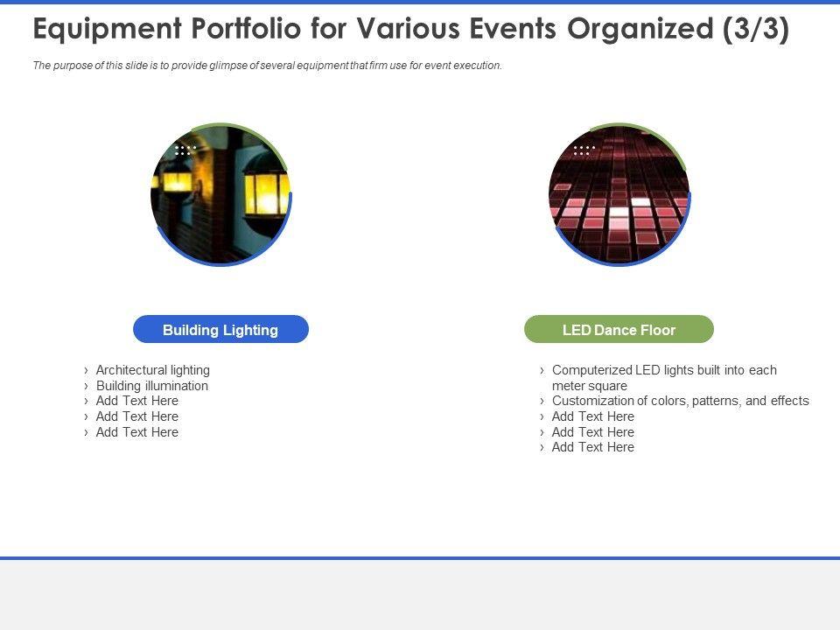Screen dimensions: 840x630
Task: Click last Add Text Here in Building Lighting list
Action: (137, 432)
